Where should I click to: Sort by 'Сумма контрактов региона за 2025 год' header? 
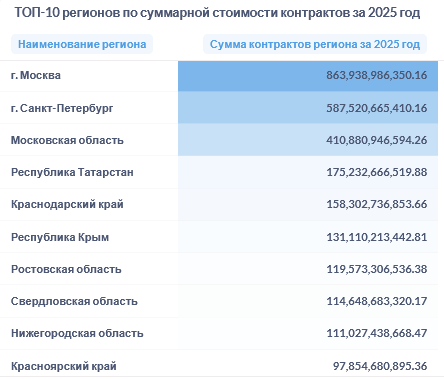click(315, 44)
